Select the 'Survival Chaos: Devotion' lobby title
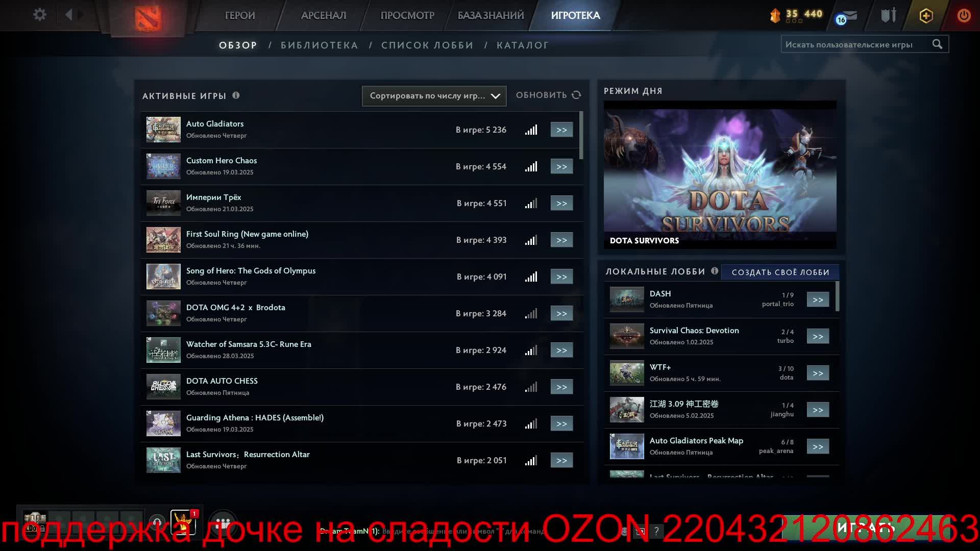This screenshot has width=980, height=551. [x=694, y=331]
